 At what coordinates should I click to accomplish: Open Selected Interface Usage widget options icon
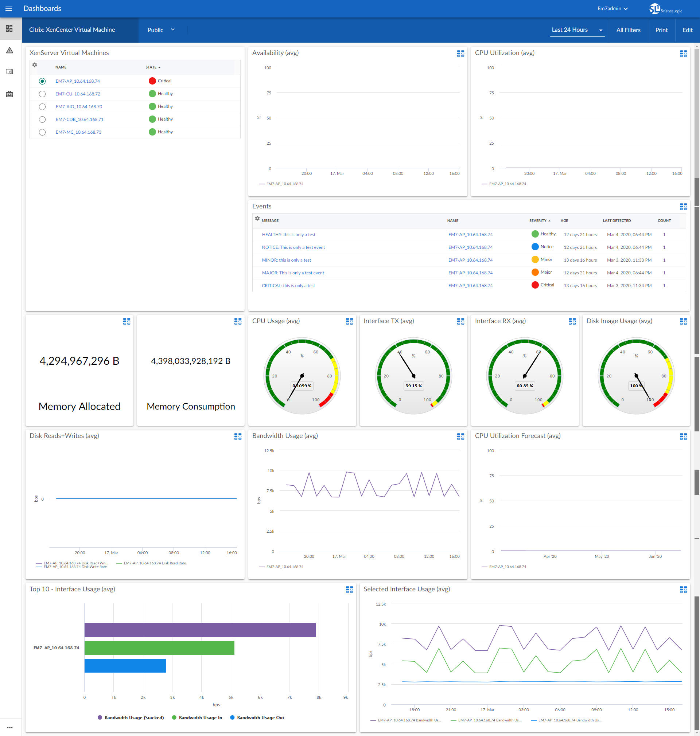coord(683,590)
